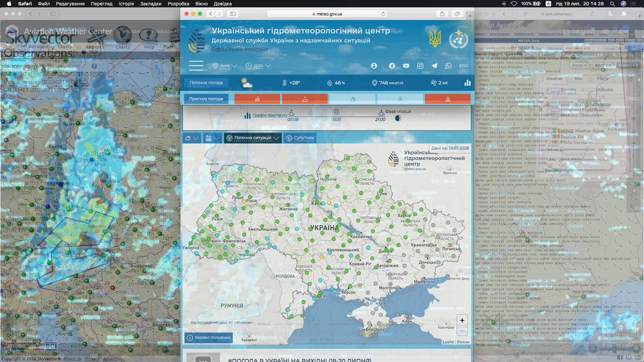Screen dimensions: 644x362
Task: Toggle Safari sidebar button
Action: pos(233,13)
